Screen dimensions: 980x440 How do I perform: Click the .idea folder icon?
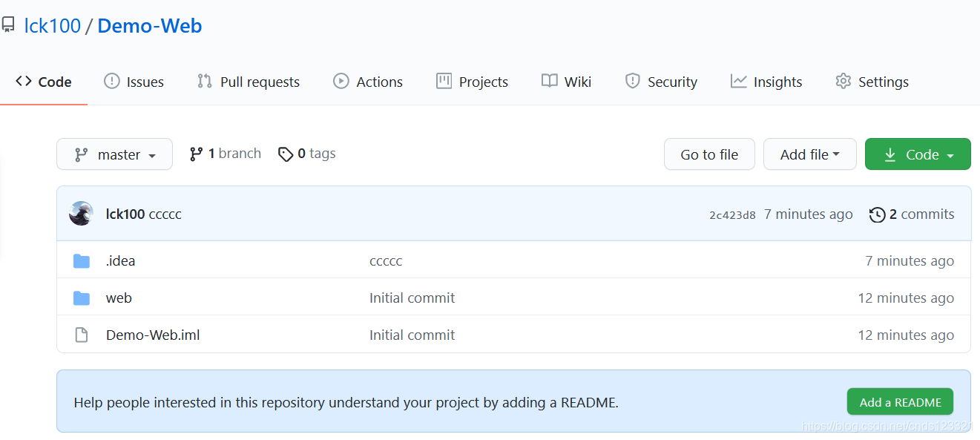(82, 261)
